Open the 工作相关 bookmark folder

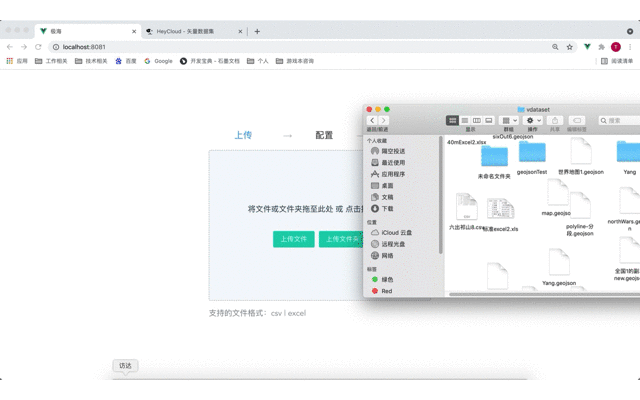tap(51, 61)
